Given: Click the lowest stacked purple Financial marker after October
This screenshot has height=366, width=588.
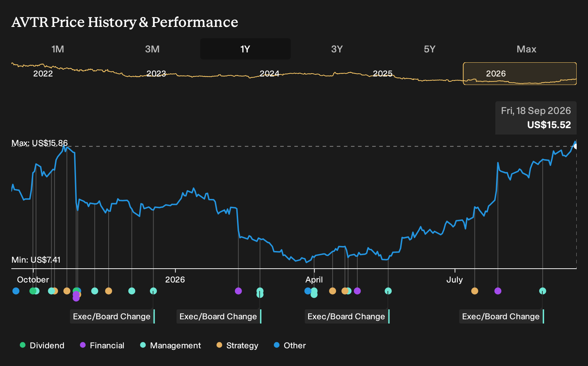Looking at the screenshot, I should click(x=76, y=298).
